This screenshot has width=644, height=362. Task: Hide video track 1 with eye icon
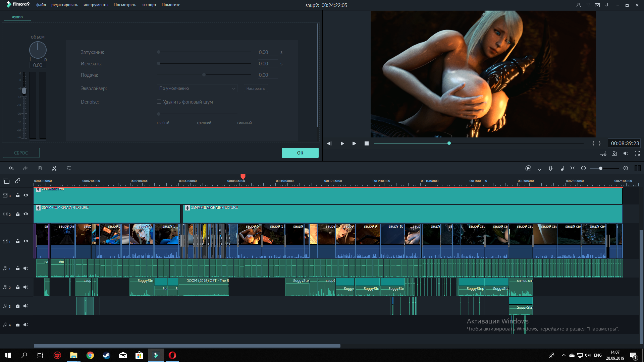26,241
